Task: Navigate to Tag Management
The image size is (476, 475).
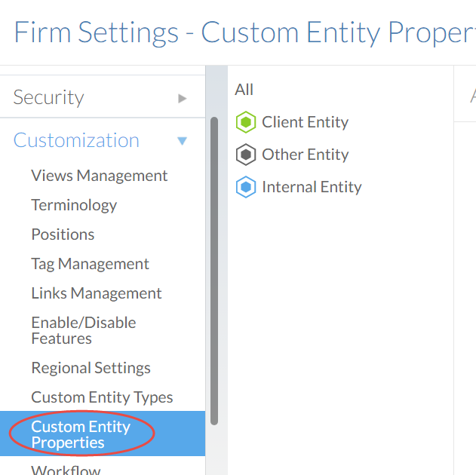Action: pyautogui.click(x=90, y=264)
